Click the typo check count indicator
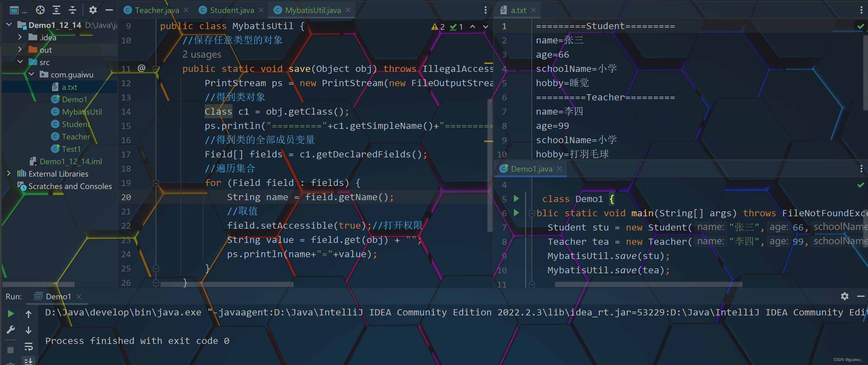This screenshot has height=365, width=868. point(456,27)
